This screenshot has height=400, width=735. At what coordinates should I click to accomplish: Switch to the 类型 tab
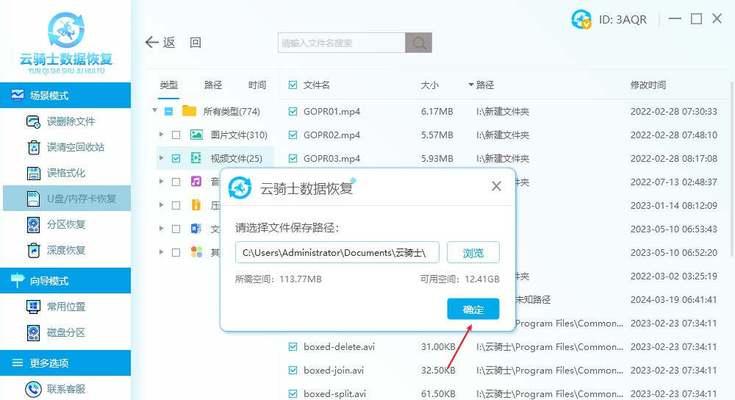pyautogui.click(x=169, y=85)
